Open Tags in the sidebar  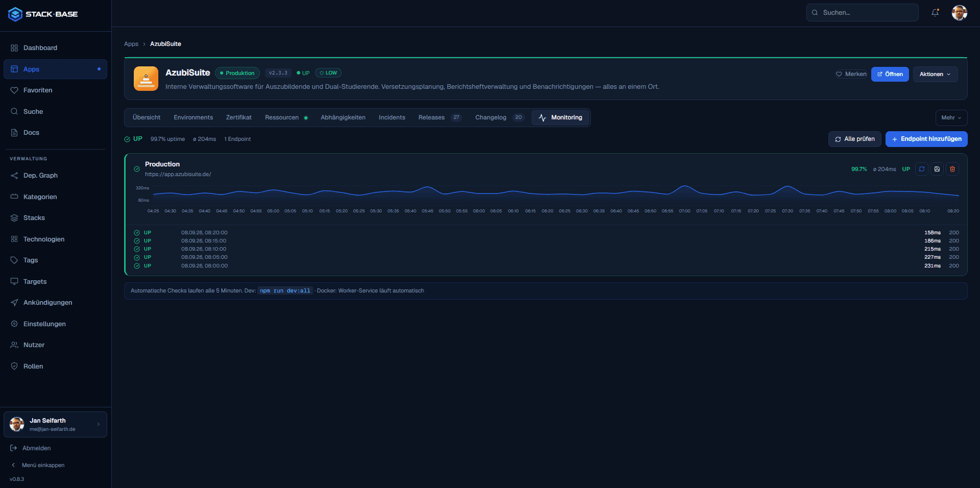click(55, 260)
